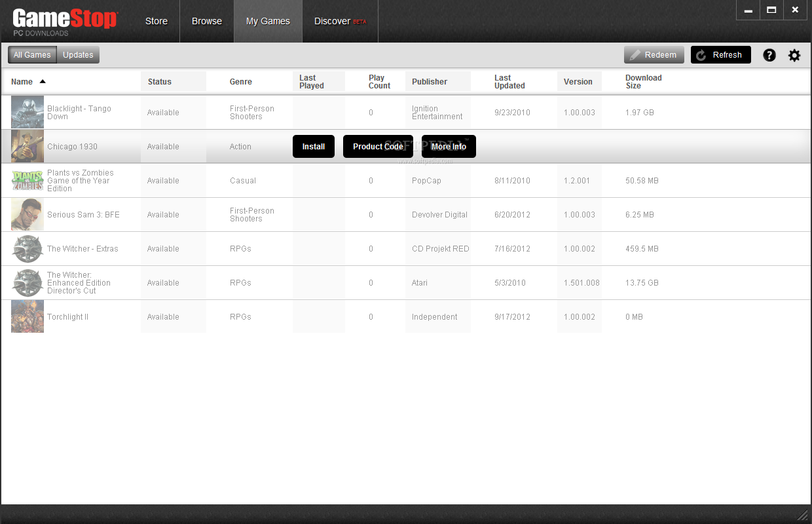Select the Torchlight II thumbnail
Image resolution: width=812 pixels, height=524 pixels.
click(28, 317)
